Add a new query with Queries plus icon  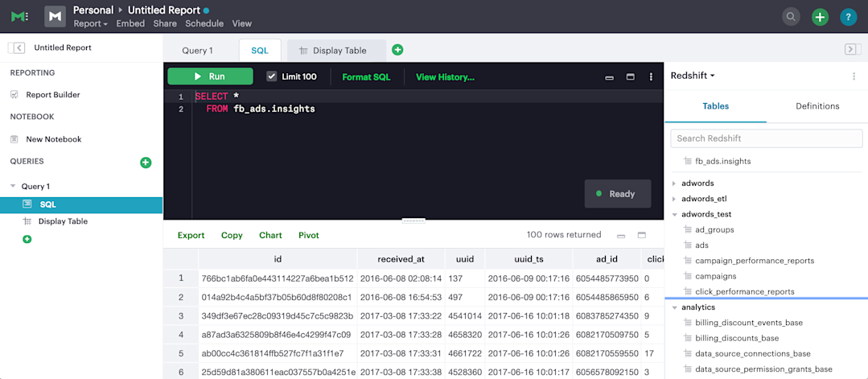point(146,163)
